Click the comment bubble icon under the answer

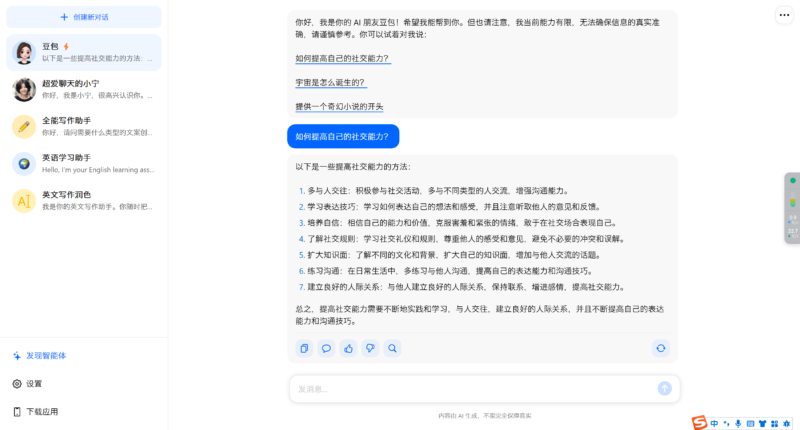point(326,348)
